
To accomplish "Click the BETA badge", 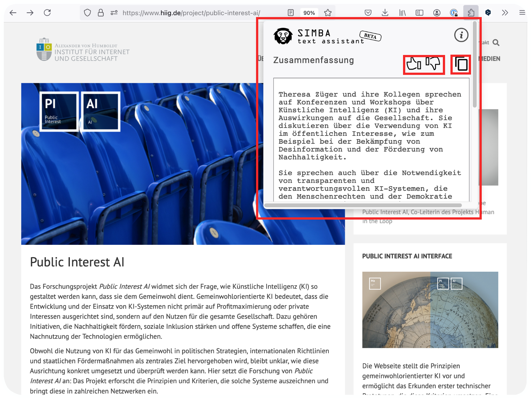I will (370, 36).
